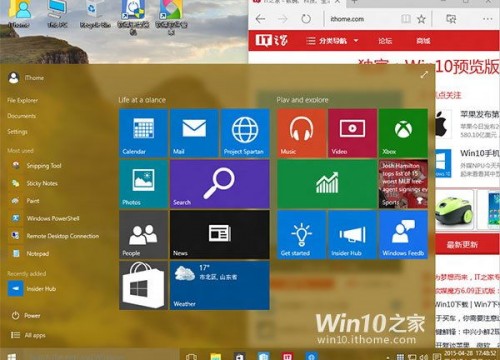Screen dimensions: 500x360
Task: Open the Insider Hub tile
Action: (x=352, y=235)
